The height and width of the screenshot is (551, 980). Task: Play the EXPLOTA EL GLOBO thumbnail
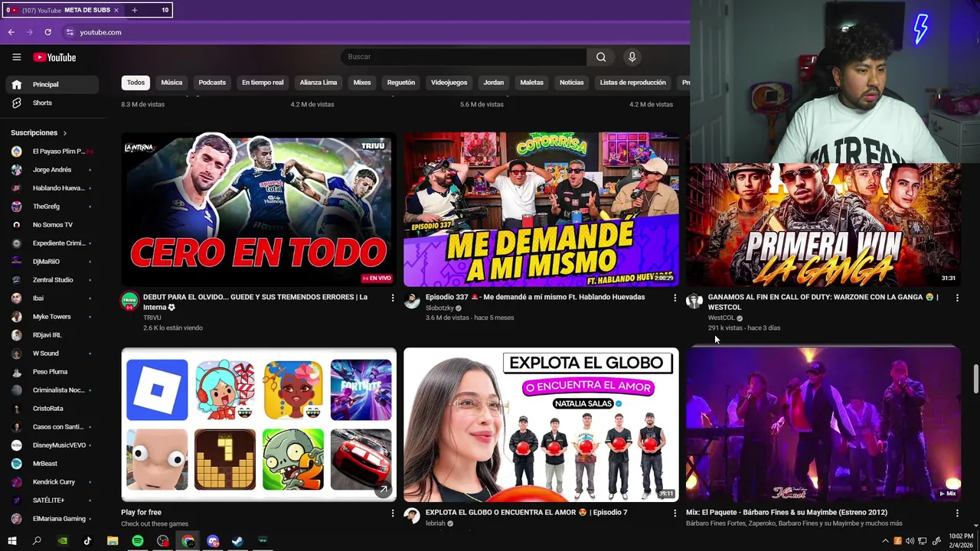(541, 425)
